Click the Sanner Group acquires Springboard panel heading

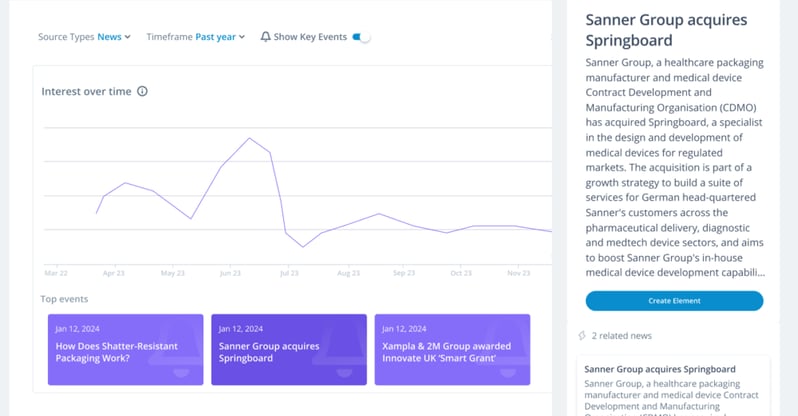coord(666,30)
